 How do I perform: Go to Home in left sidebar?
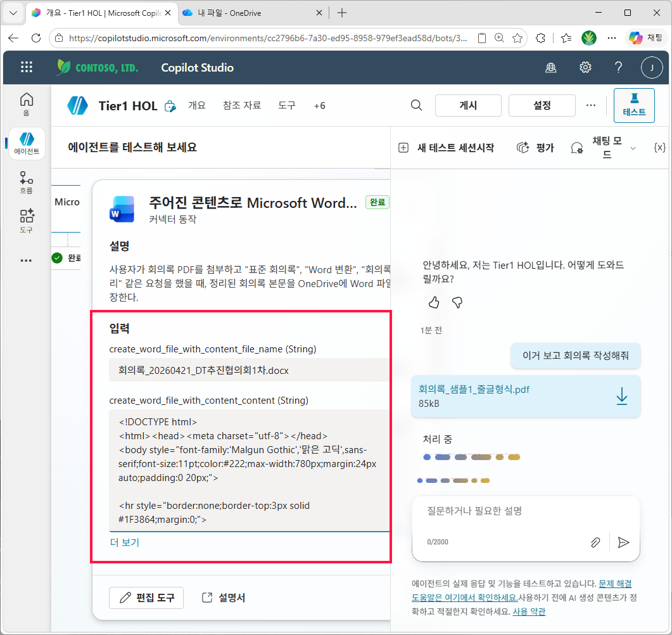point(26,104)
